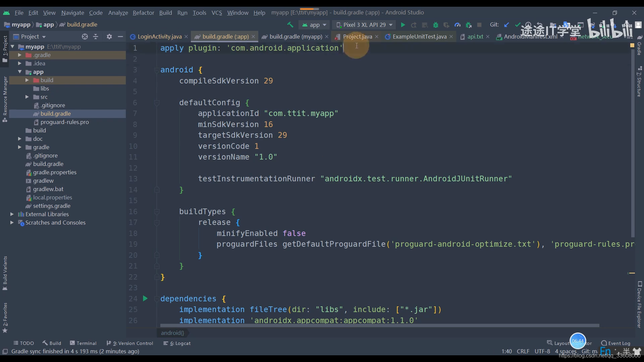Open the Build tool window at bottom
644x362 pixels.
click(52, 343)
